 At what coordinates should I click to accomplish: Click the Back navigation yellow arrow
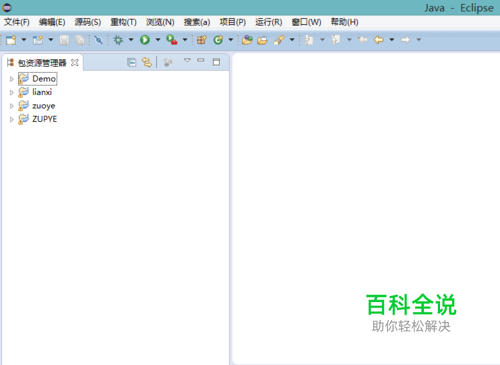(x=379, y=40)
